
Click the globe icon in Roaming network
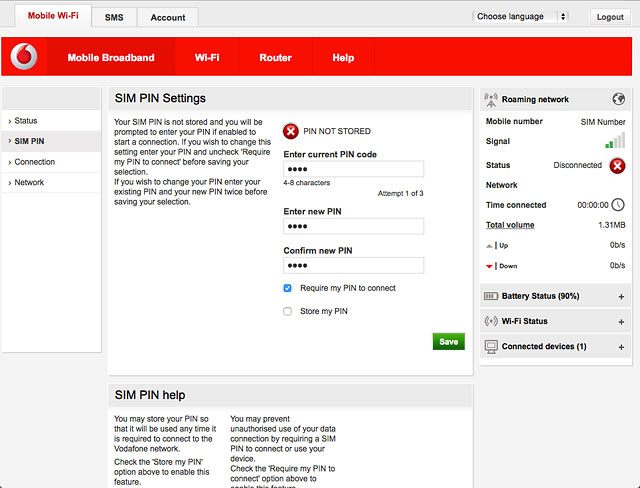(618, 99)
